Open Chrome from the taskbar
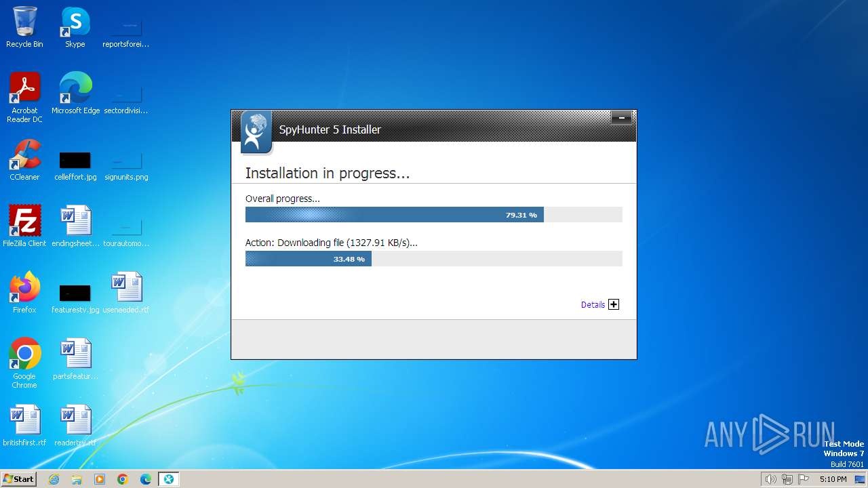 click(123, 479)
